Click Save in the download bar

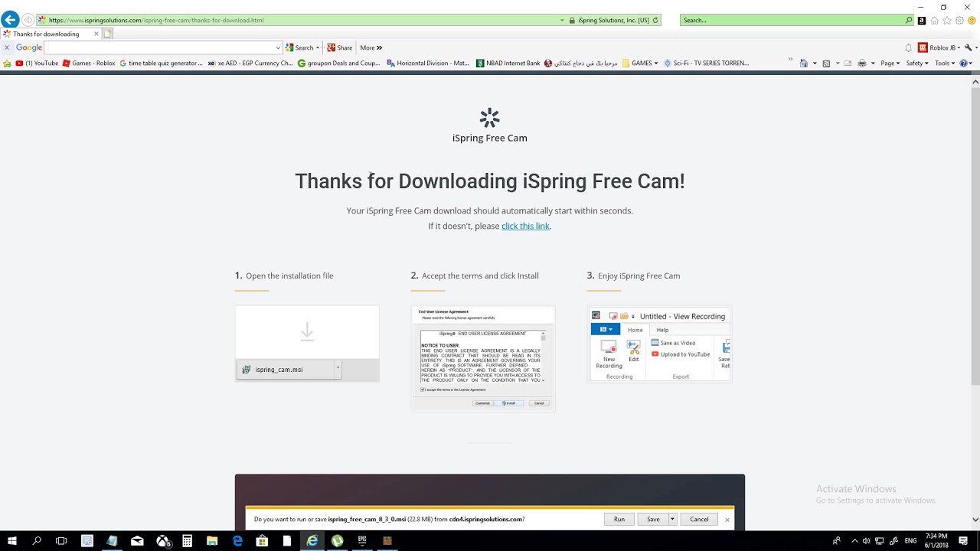(653, 519)
